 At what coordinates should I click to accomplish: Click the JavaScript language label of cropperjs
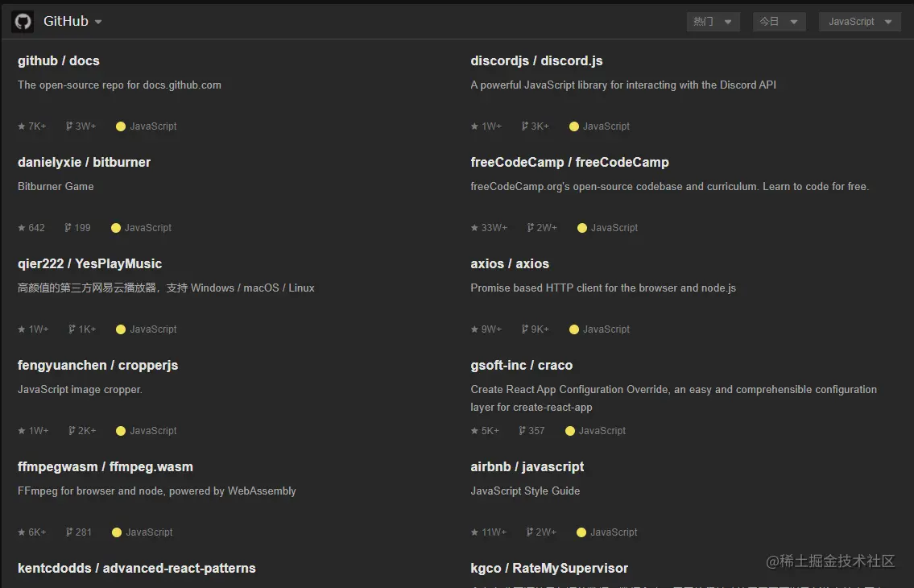click(153, 430)
